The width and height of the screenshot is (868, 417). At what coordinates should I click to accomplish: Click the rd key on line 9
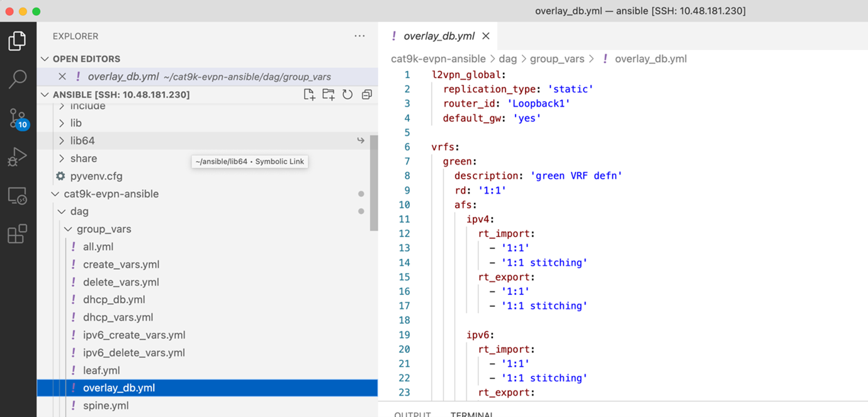pyautogui.click(x=460, y=190)
